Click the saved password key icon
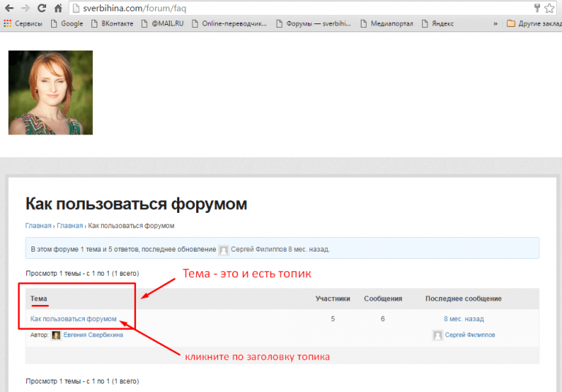Screen dimensions: 562x392 coord(536,8)
